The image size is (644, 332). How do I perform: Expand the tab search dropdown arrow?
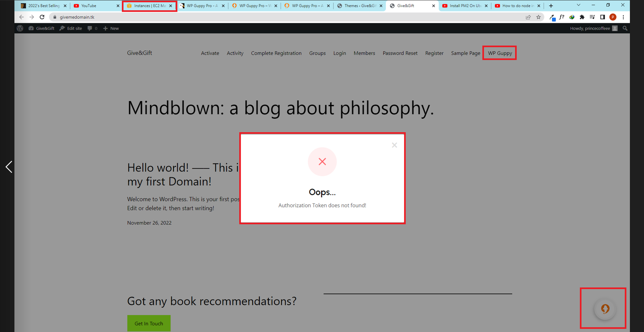[578, 5]
